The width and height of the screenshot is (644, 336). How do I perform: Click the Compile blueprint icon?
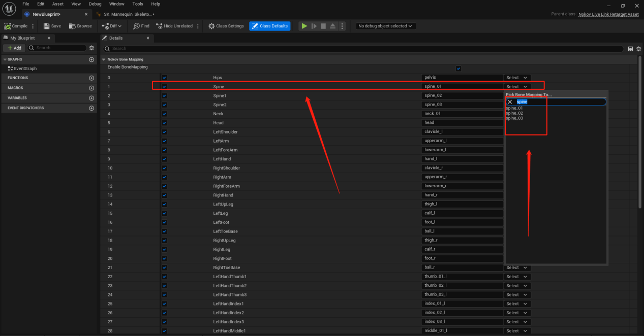pos(8,26)
